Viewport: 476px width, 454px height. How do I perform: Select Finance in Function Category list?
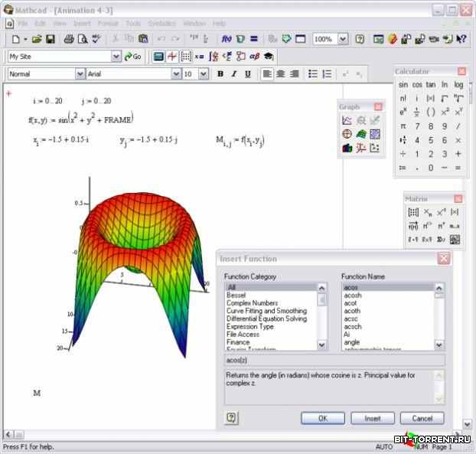tap(238, 342)
